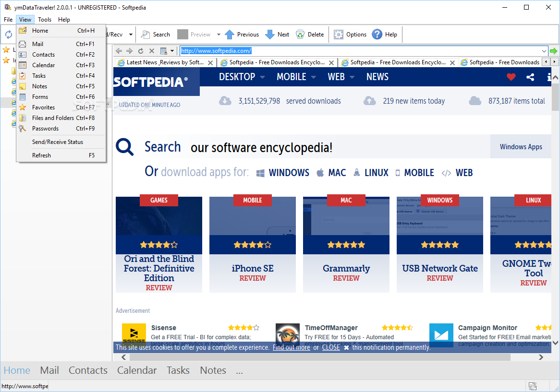Expand the Send/Recv dropdown arrow
Viewport: 560px width, 392px height.
coord(131,35)
